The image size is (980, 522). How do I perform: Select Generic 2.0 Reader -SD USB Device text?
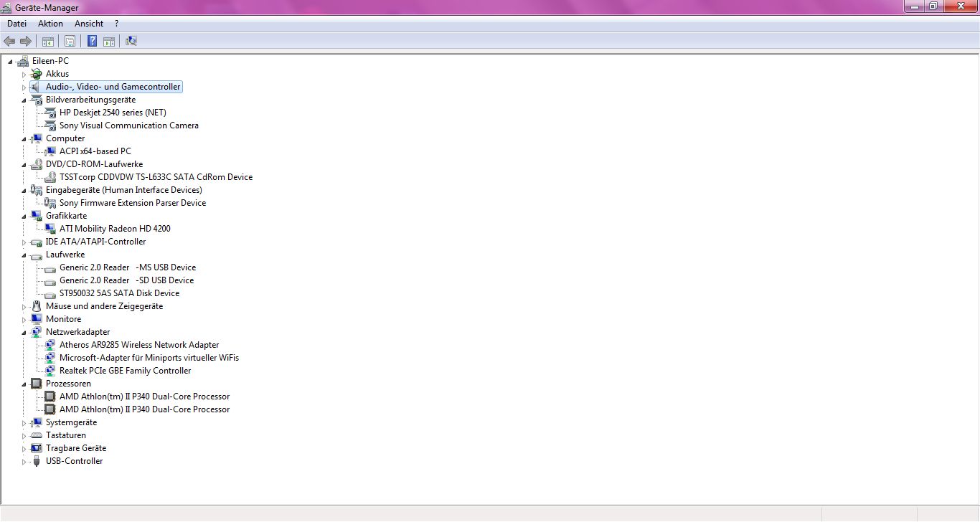point(127,280)
